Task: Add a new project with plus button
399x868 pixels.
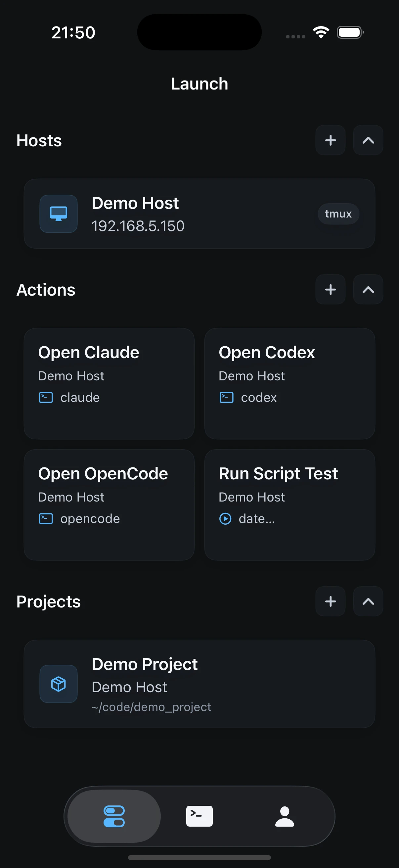Action: tap(330, 602)
